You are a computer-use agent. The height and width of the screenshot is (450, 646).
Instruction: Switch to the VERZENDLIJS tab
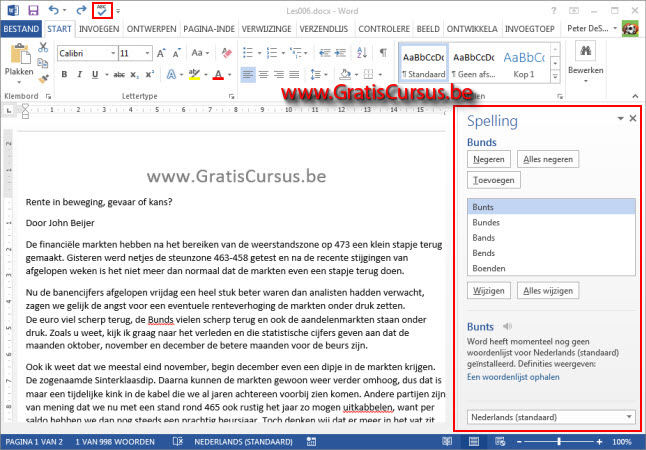323,29
